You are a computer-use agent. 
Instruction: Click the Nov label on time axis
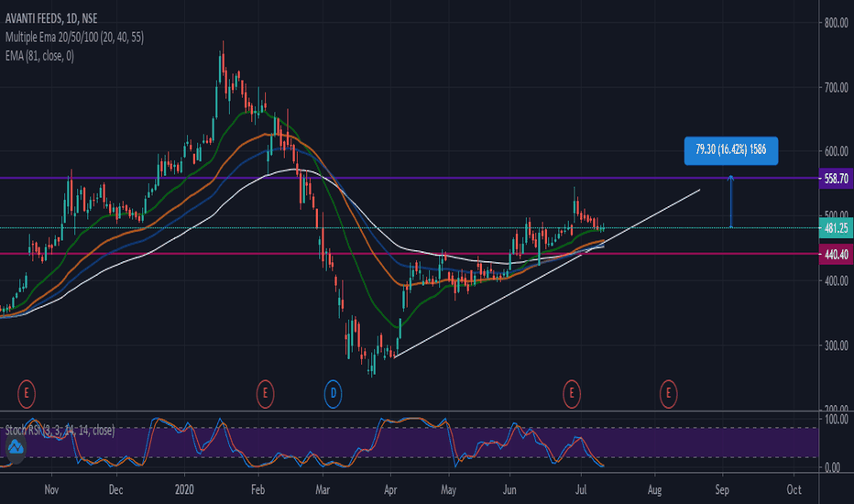point(51,489)
